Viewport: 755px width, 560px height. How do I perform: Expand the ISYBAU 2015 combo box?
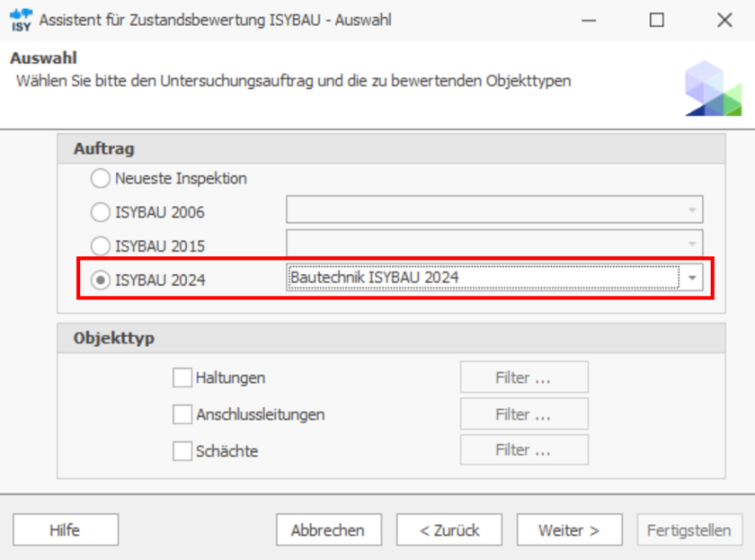tap(691, 244)
